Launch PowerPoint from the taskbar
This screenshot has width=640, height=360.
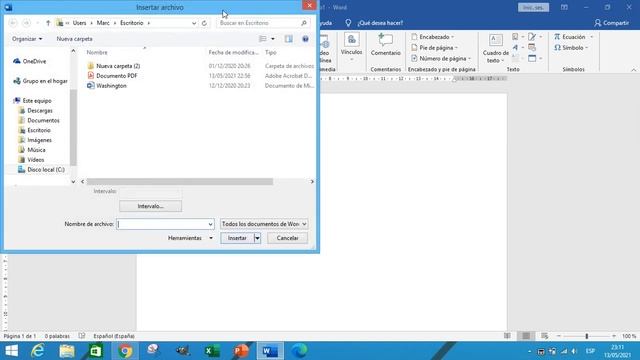pos(241,351)
